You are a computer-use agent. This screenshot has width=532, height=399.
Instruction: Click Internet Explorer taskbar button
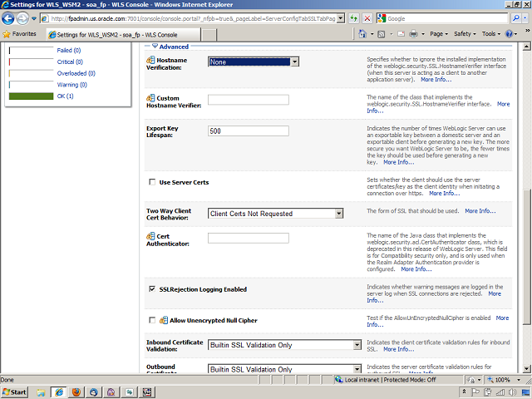[x=59, y=392]
